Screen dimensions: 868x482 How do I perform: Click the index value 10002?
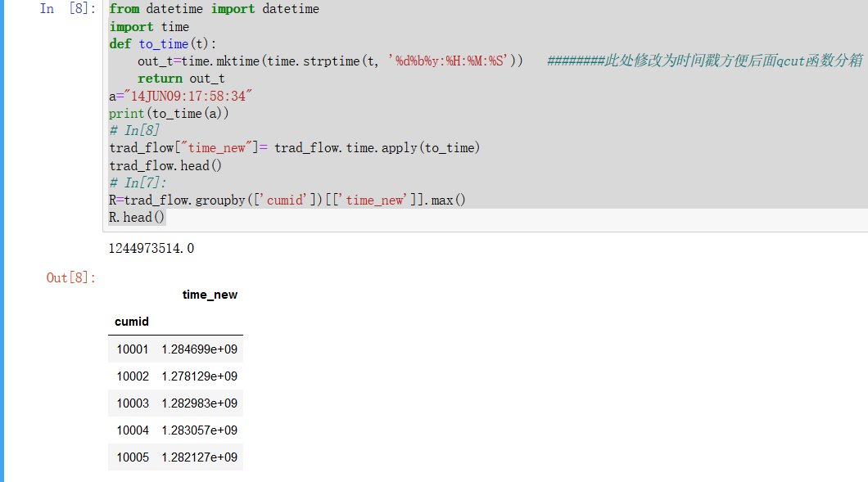click(133, 376)
